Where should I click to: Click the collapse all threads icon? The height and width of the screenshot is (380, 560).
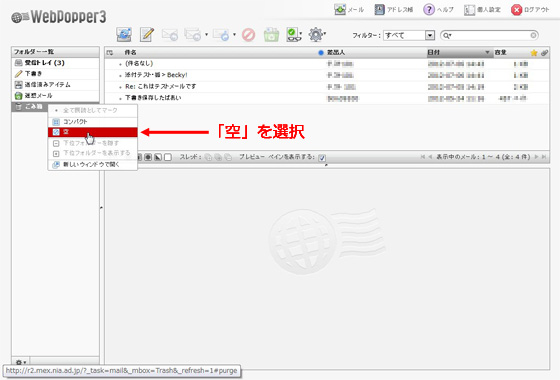[x=228, y=157]
